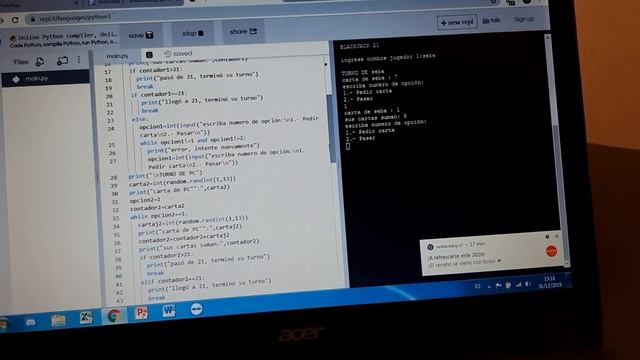The width and height of the screenshot is (640, 360).
Task: Select main.py in the file tree
Action: [x=46, y=78]
